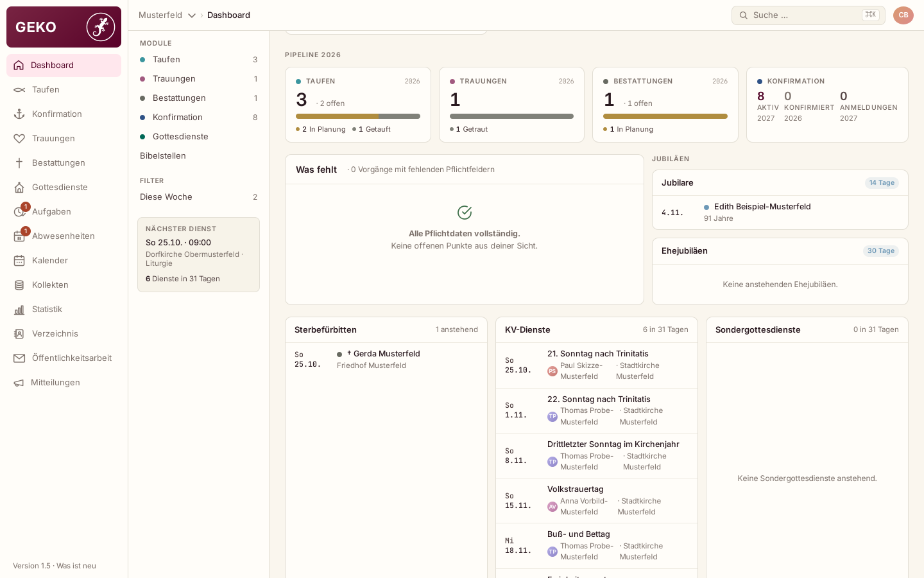Open the CB user avatar menu

click(903, 15)
